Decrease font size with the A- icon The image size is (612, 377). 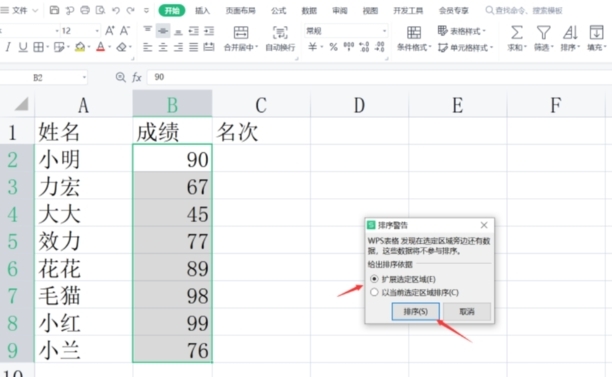coord(125,30)
